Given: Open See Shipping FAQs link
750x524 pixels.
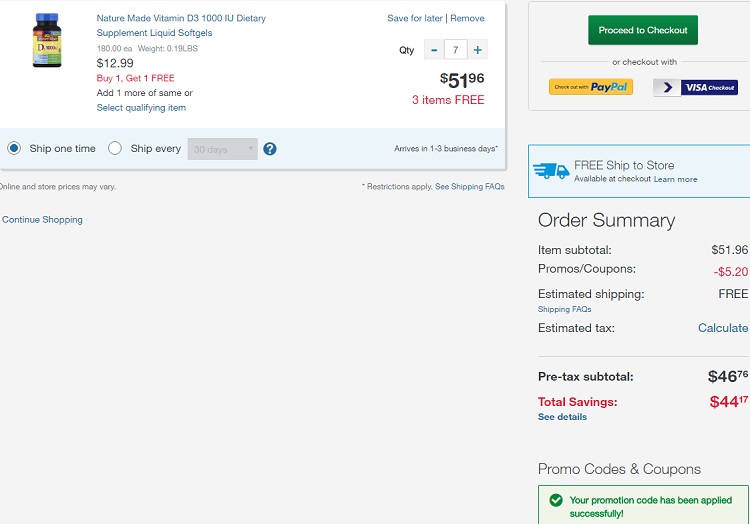Looking at the screenshot, I should click(x=469, y=186).
